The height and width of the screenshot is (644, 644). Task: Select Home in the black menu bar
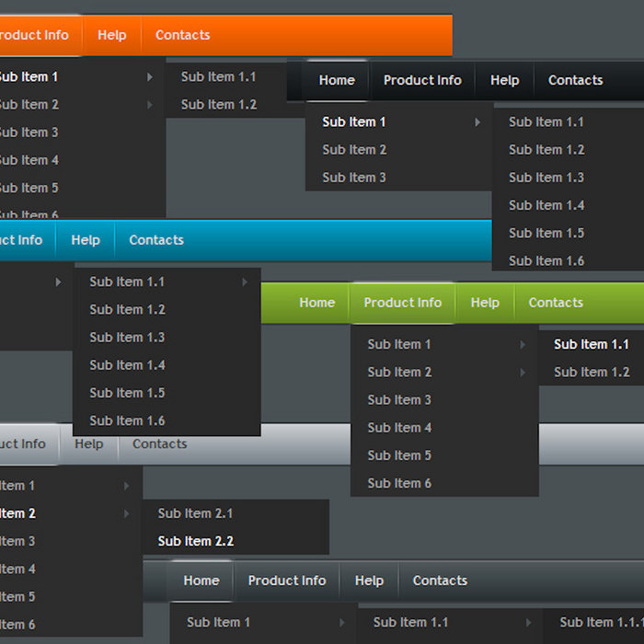point(337,80)
